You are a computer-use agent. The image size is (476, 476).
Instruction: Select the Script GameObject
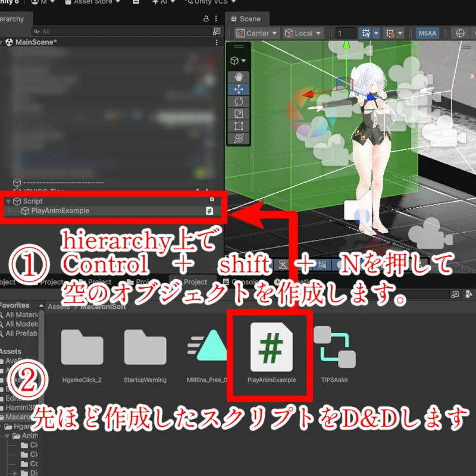point(33,201)
